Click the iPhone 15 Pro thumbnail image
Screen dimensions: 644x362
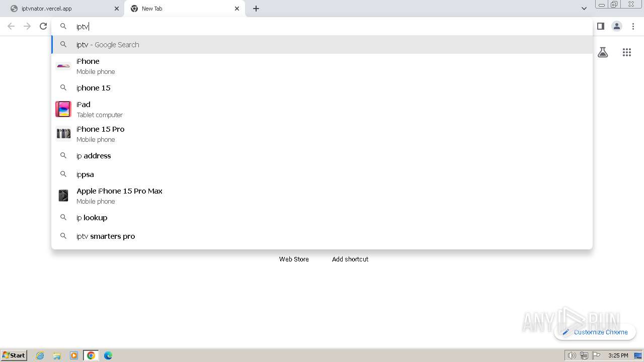pos(63,134)
